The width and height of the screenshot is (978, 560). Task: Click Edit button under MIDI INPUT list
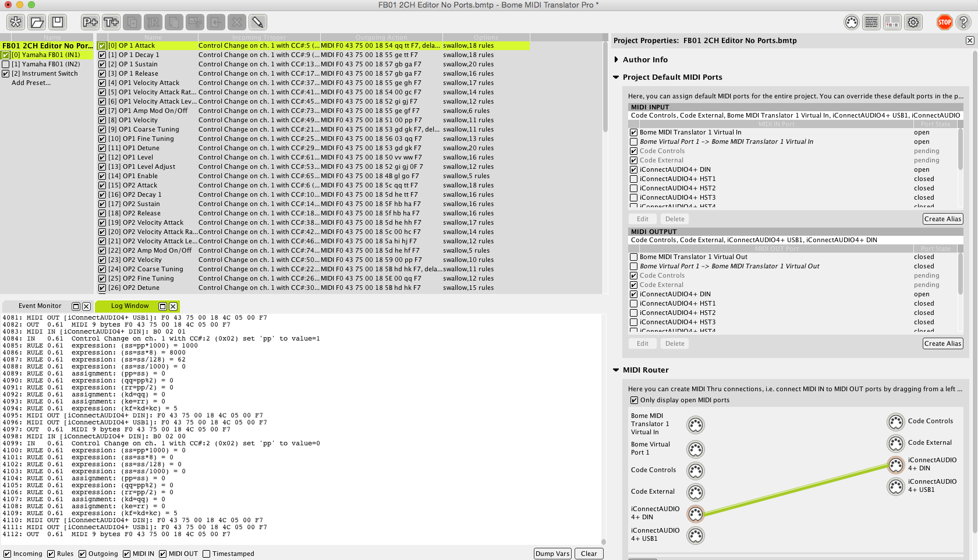tap(643, 219)
